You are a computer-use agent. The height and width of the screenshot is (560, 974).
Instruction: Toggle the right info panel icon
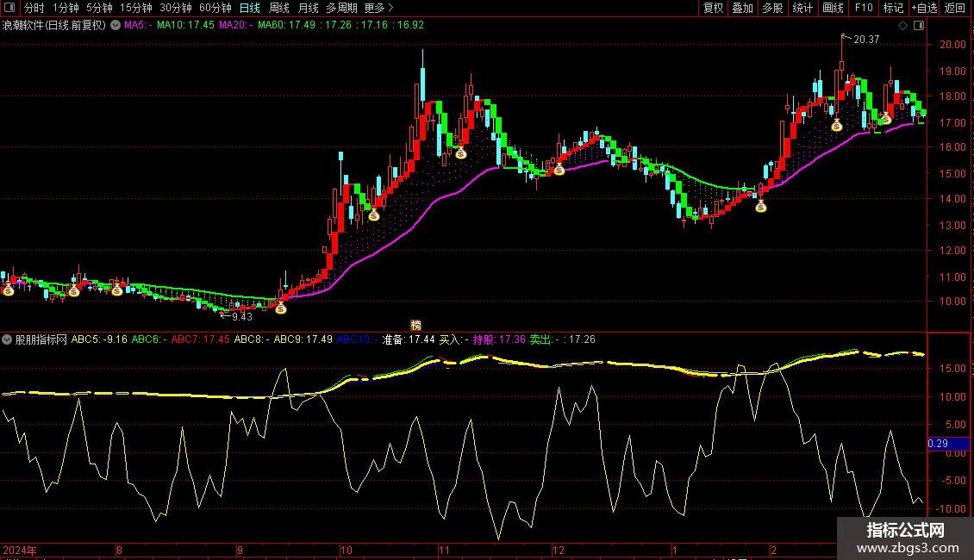[x=919, y=26]
